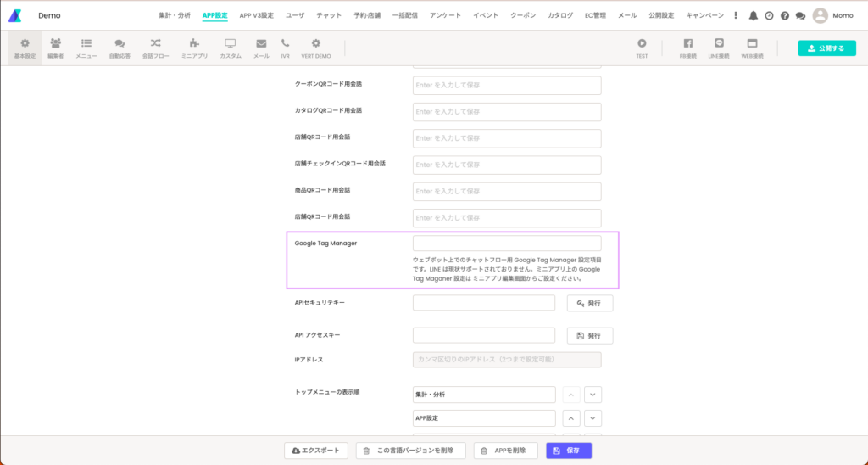Image resolution: width=868 pixels, height=465 pixels.
Task: Open the notification bell icon
Action: coord(753,15)
